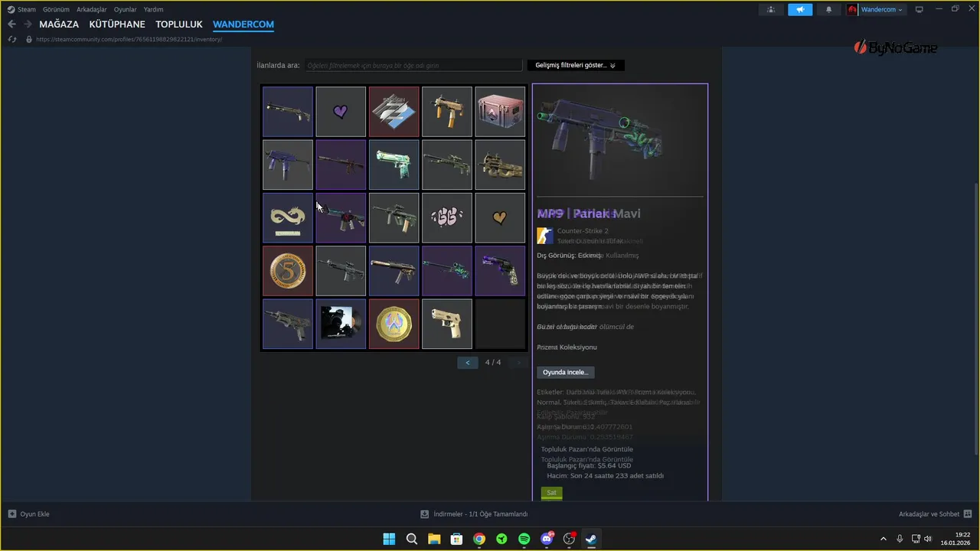Click the Wandercom profile avatar
The image size is (980, 551).
coord(853,10)
